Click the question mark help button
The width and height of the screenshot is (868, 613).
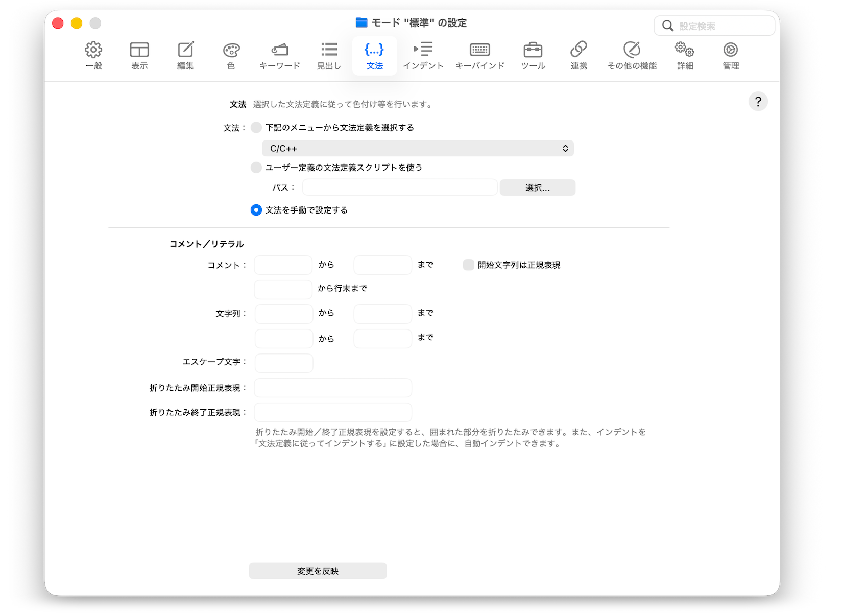pyautogui.click(x=758, y=102)
